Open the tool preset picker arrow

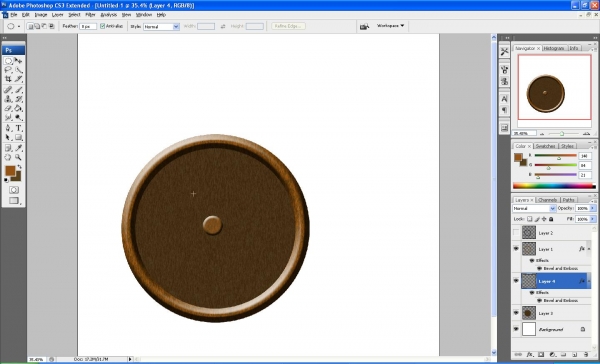click(x=19, y=26)
